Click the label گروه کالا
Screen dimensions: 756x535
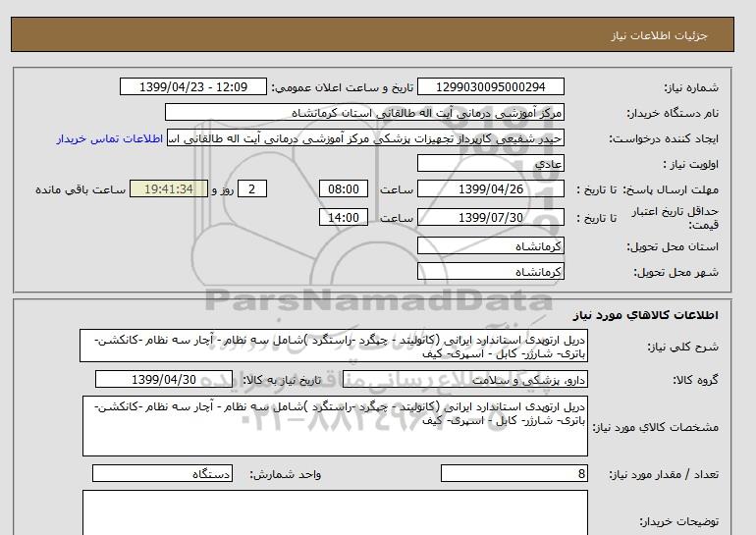click(x=695, y=380)
